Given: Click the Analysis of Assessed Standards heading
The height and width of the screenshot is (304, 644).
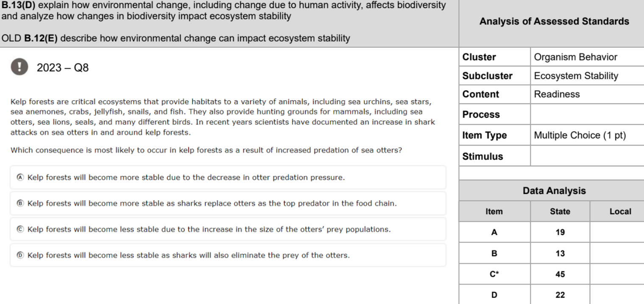Looking at the screenshot, I should coord(554,22).
